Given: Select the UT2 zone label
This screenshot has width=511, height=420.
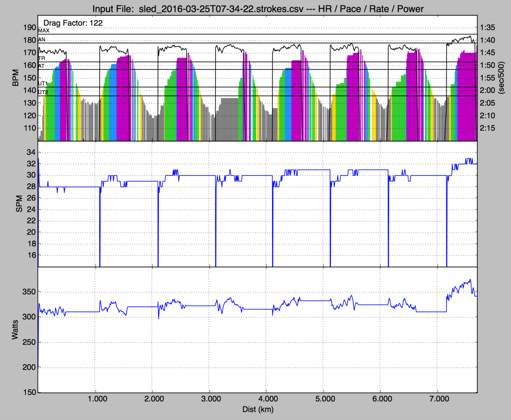Looking at the screenshot, I should click(43, 92).
